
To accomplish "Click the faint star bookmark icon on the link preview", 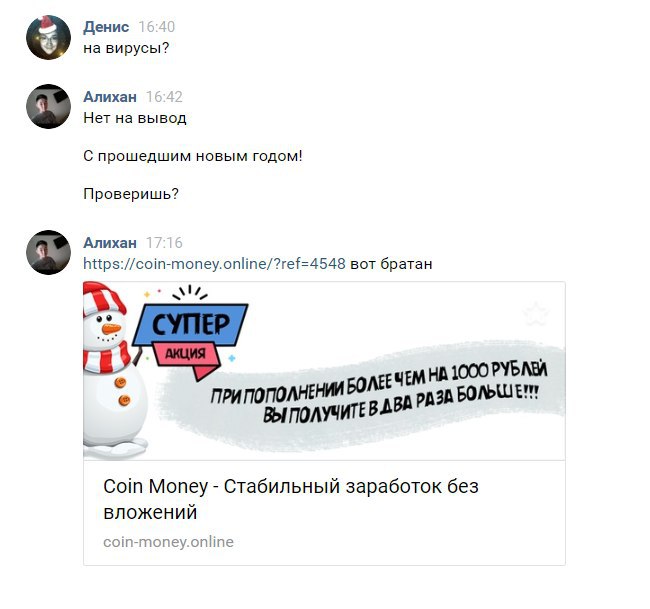I will coord(536,314).
